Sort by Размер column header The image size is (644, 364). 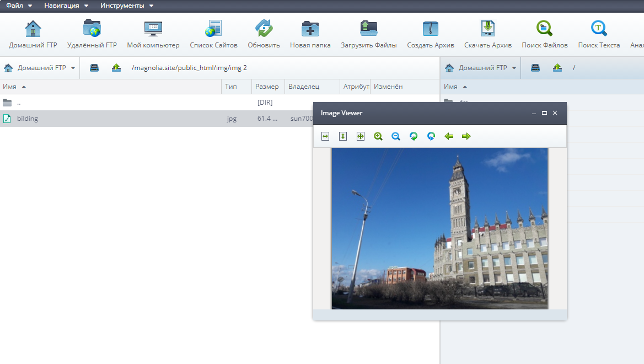point(268,87)
